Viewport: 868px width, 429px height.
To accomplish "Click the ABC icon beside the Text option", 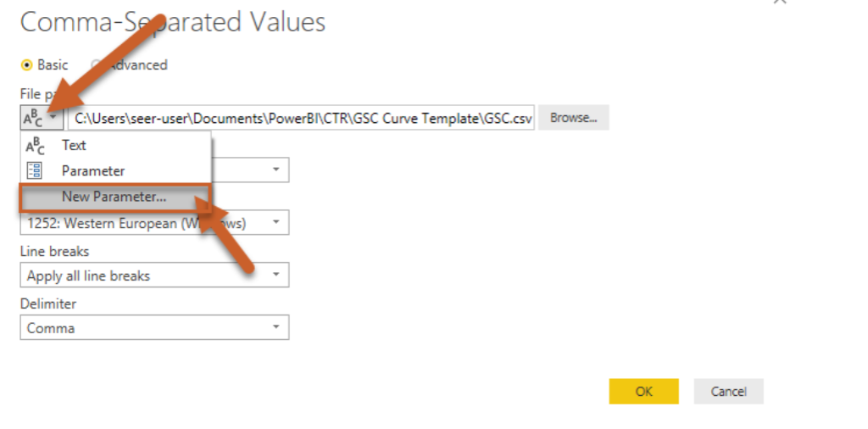I will click(35, 146).
